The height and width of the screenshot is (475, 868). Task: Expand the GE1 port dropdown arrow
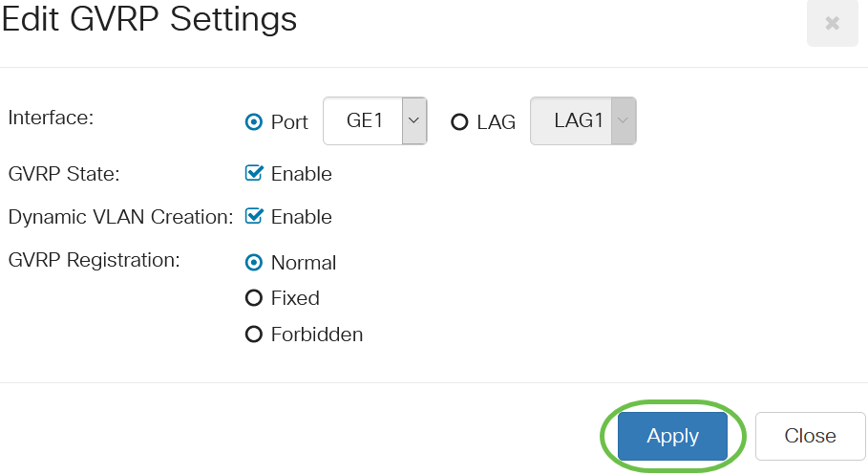414,121
